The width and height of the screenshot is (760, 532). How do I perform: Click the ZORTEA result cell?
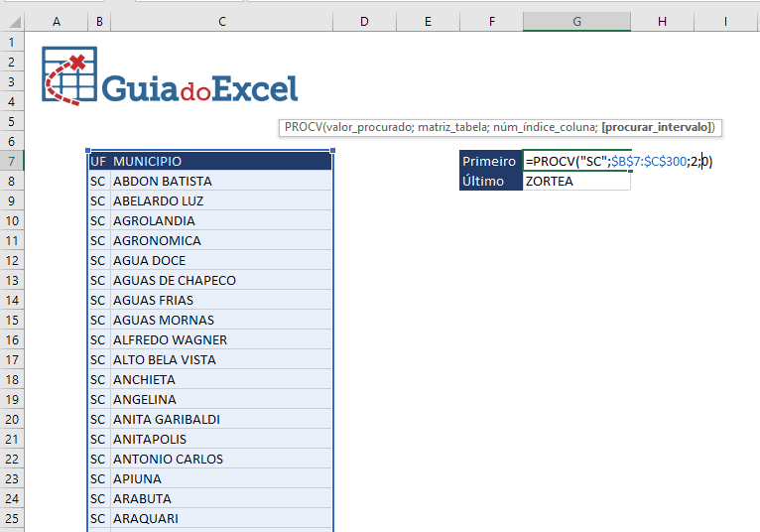(576, 181)
